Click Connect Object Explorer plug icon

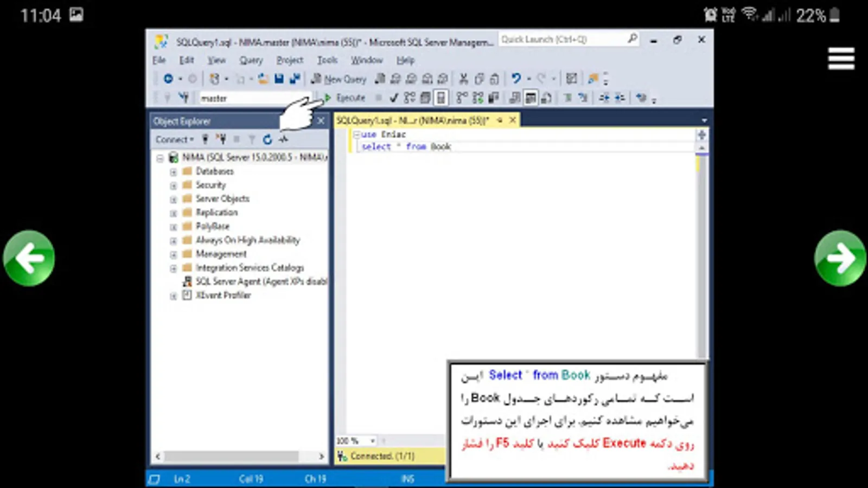click(205, 139)
